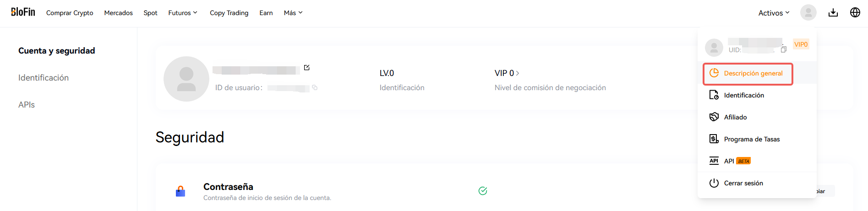Image resolution: width=868 pixels, height=211 pixels.
Task: Choose Programa de Tasas in menu
Action: 752,139
